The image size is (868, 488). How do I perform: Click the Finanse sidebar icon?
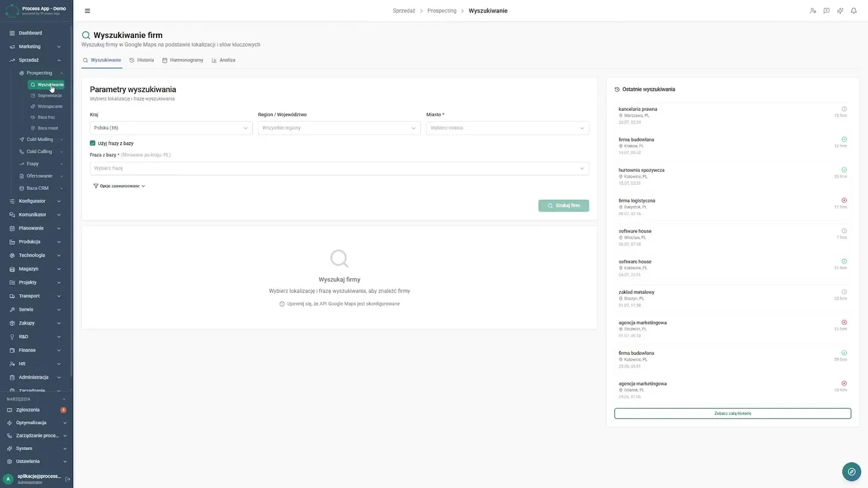click(x=12, y=350)
